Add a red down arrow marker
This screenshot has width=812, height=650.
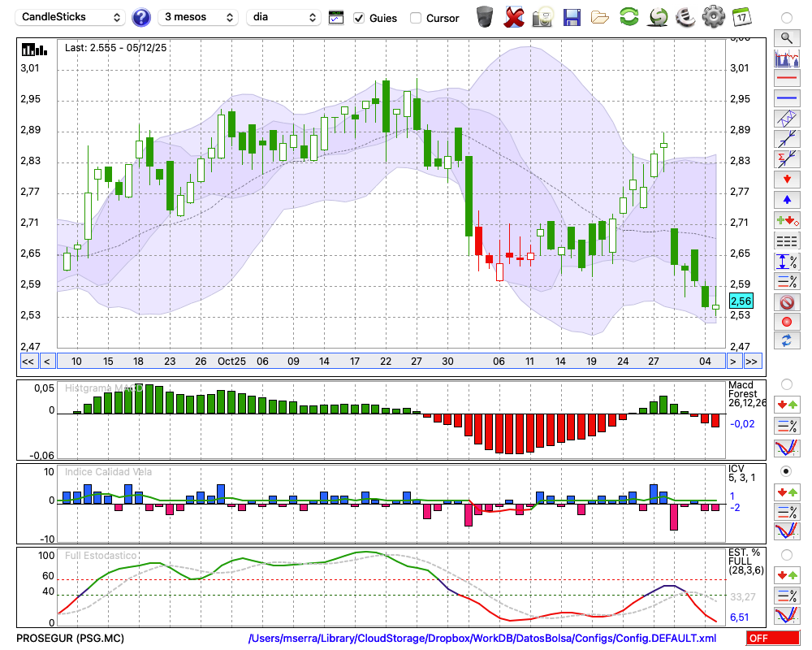[x=787, y=180]
